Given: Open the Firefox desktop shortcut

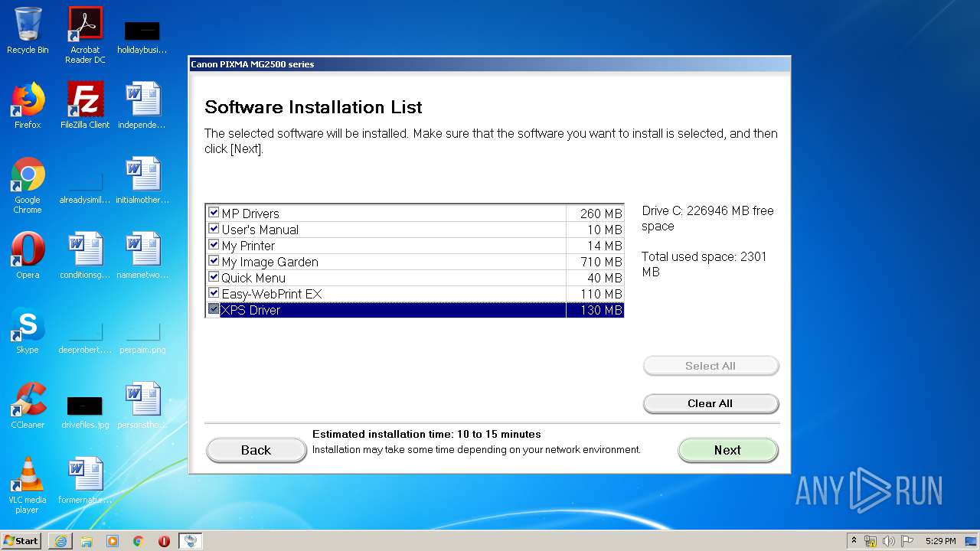Looking at the screenshot, I should (28, 106).
